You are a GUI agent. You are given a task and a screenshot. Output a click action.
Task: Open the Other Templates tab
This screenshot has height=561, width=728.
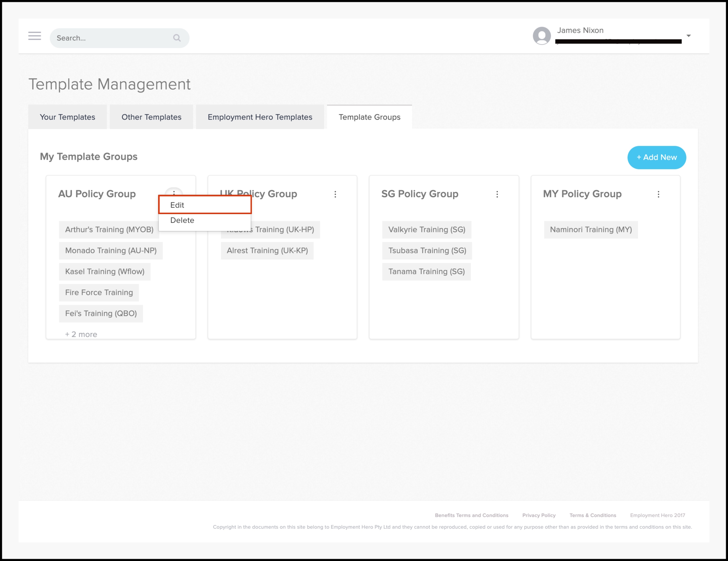coord(151,117)
